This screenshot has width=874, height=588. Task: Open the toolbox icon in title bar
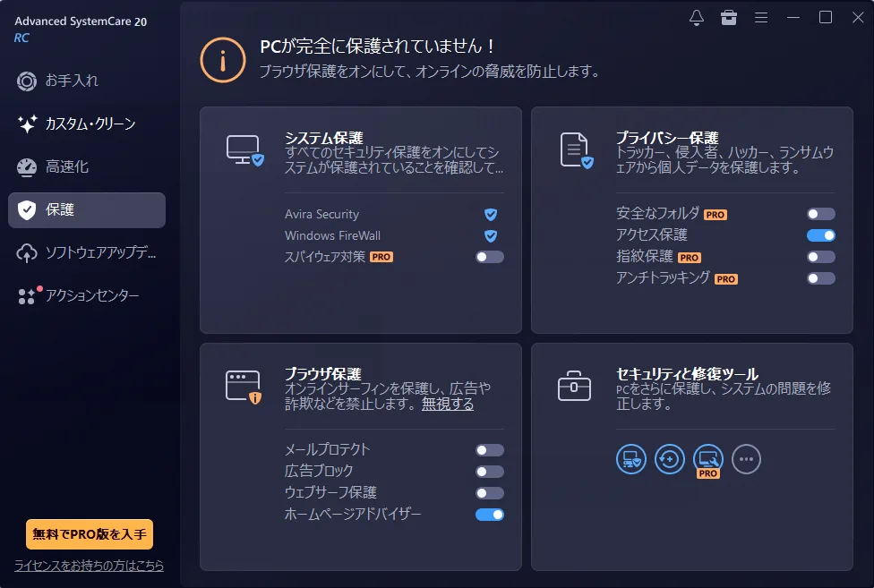pyautogui.click(x=729, y=18)
